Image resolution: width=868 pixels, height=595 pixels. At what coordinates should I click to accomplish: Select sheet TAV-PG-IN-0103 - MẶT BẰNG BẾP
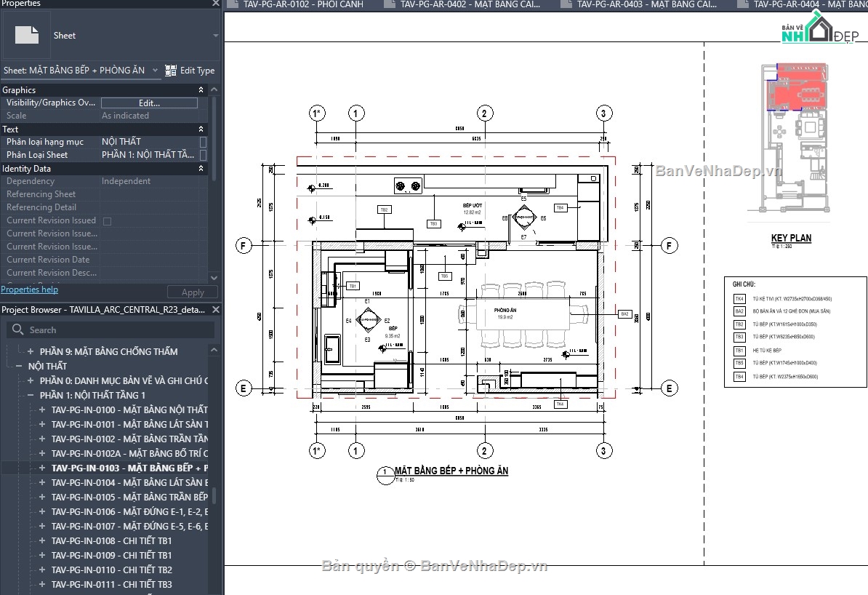pos(129,468)
